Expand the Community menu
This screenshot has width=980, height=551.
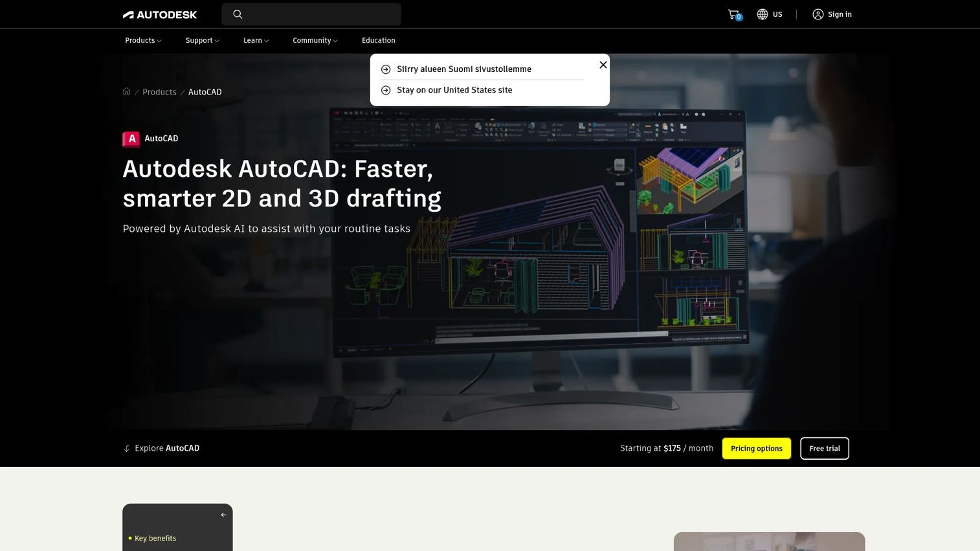click(x=315, y=40)
